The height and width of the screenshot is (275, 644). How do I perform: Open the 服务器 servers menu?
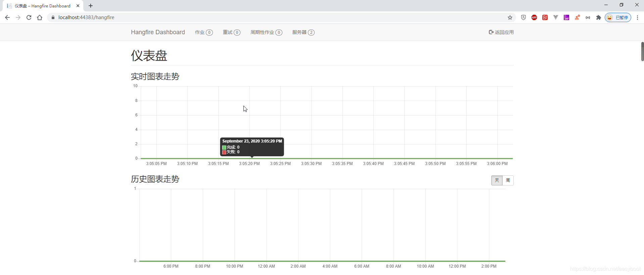click(303, 32)
